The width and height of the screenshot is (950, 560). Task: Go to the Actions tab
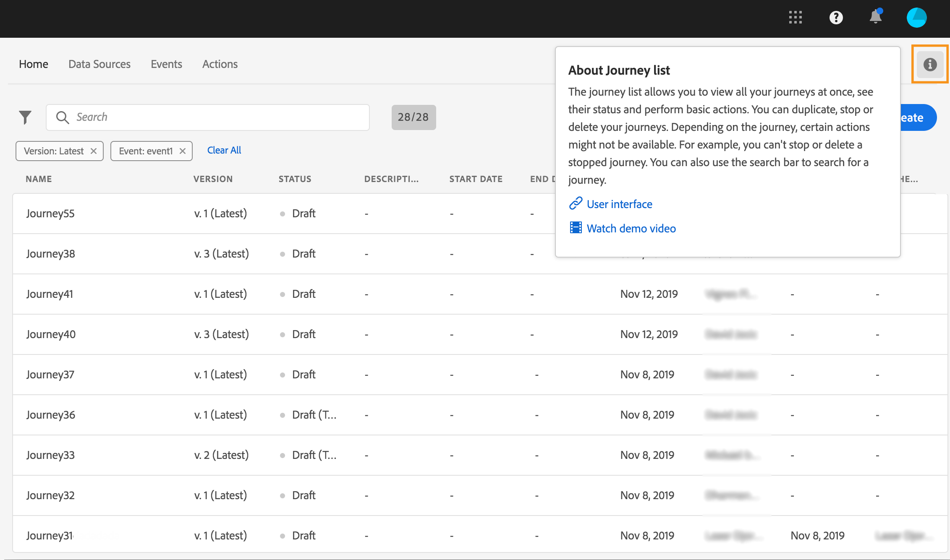[x=220, y=64]
